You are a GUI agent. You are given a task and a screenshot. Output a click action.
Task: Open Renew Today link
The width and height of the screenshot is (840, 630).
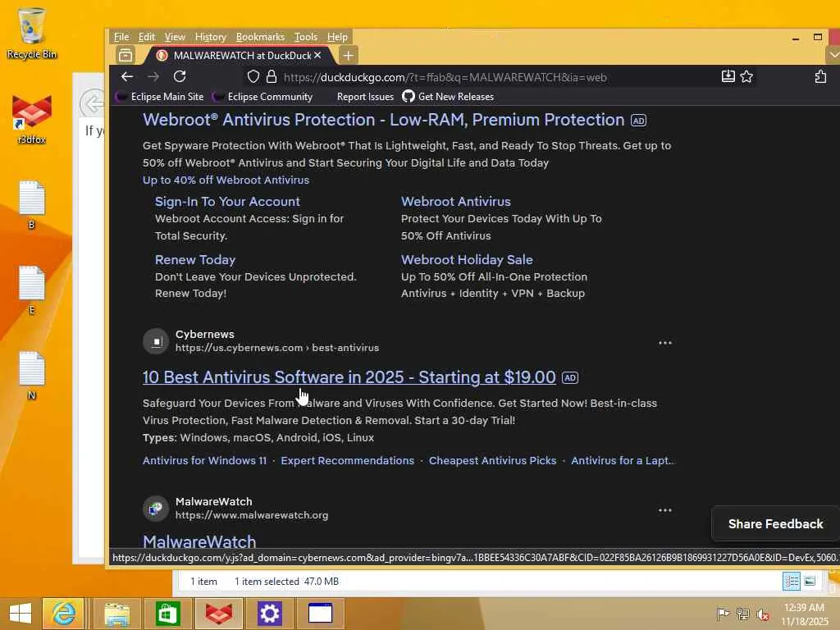[195, 260]
